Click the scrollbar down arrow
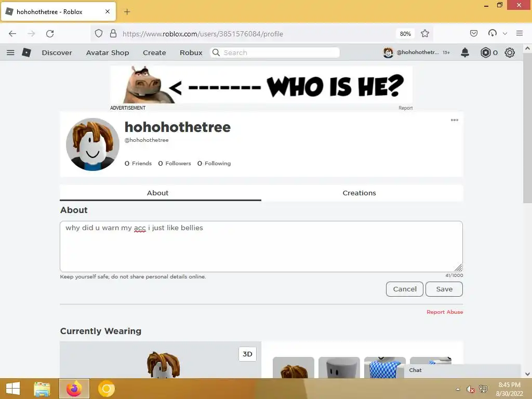Viewport: 532px width, 399px height. [x=527, y=374]
